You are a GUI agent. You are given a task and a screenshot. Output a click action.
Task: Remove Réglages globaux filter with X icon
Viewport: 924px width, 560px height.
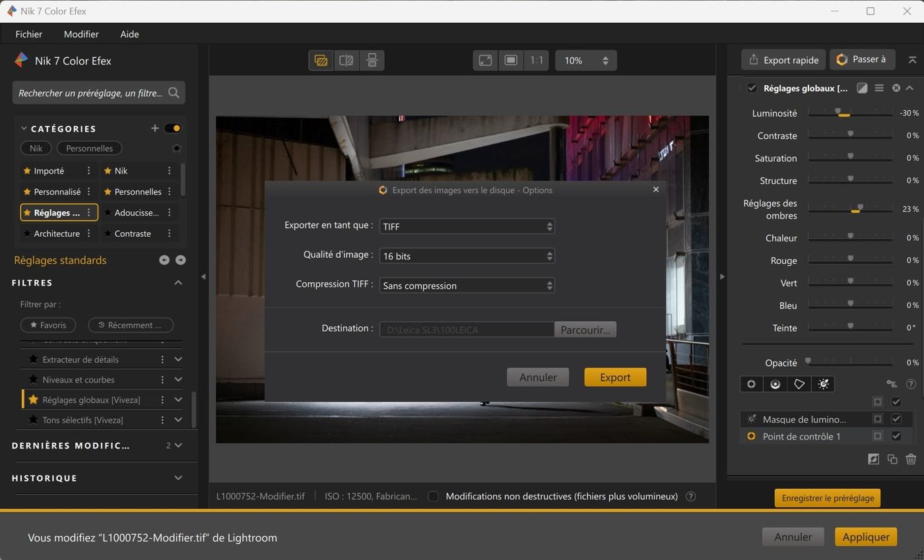click(x=896, y=88)
